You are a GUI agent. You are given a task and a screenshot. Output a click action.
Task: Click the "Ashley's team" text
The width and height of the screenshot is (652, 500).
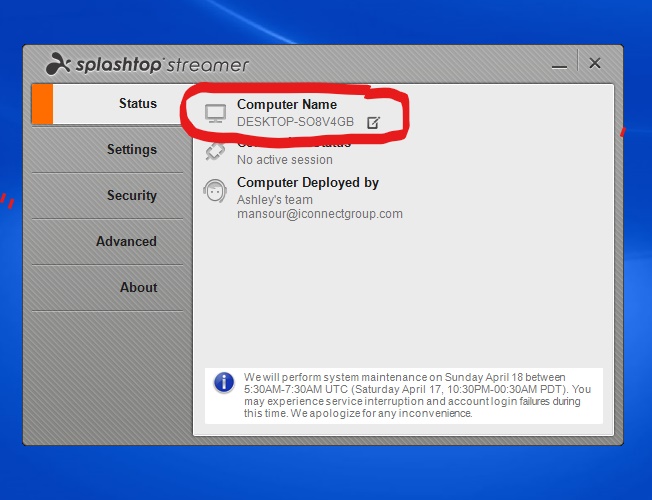275,200
